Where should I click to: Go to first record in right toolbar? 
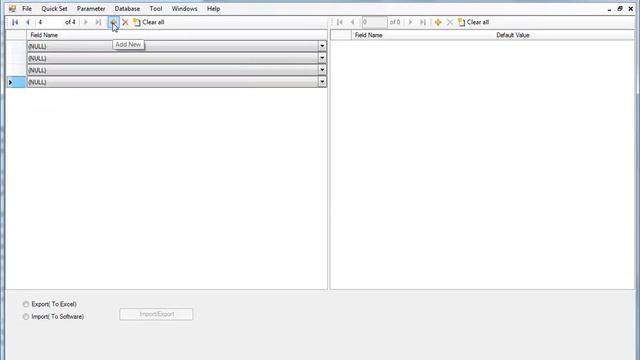340,22
